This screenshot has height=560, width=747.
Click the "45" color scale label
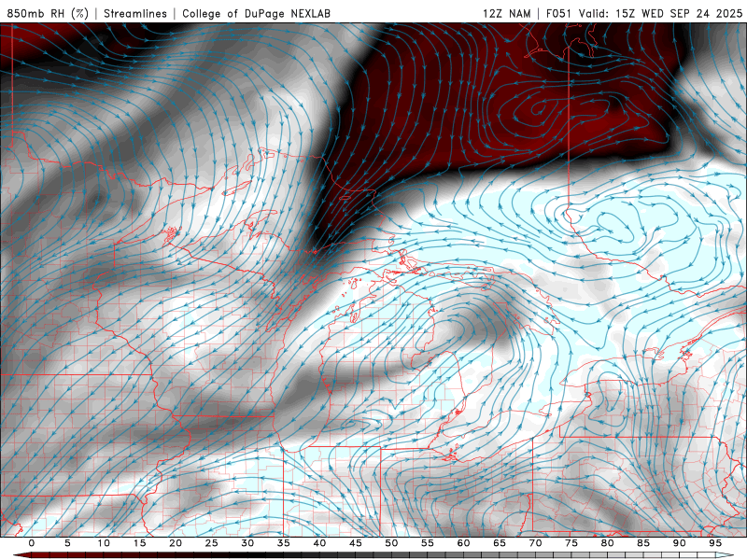coord(356,543)
